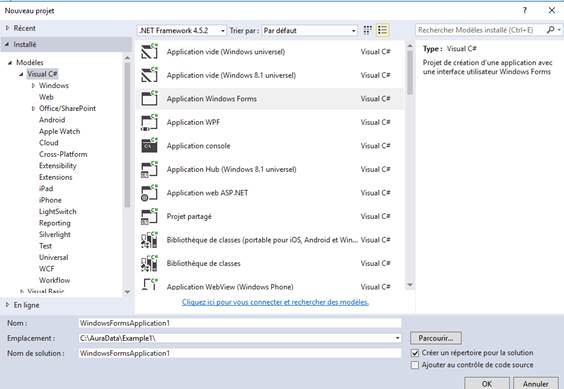Select the iPad category
564x389 pixels.
(x=46, y=189)
